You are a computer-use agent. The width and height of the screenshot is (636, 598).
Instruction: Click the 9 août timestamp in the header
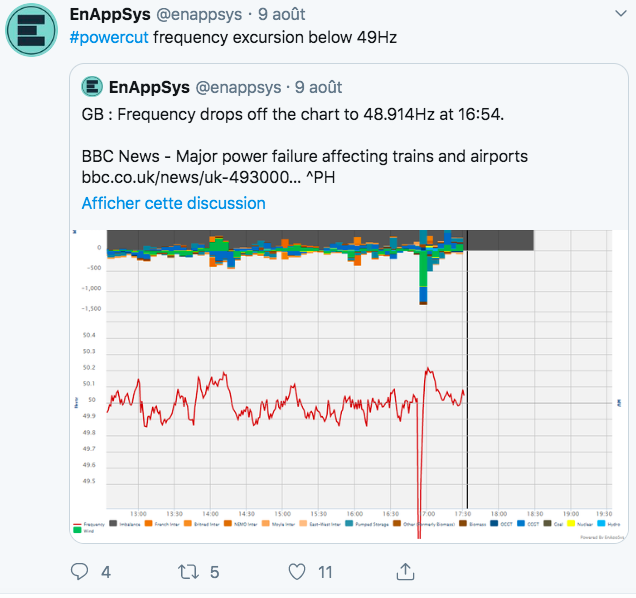pos(281,15)
